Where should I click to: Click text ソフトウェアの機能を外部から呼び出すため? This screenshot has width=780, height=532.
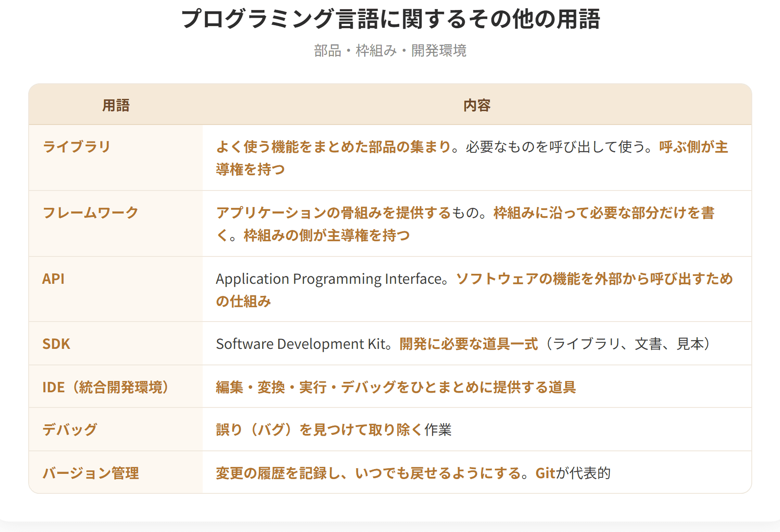[595, 279]
